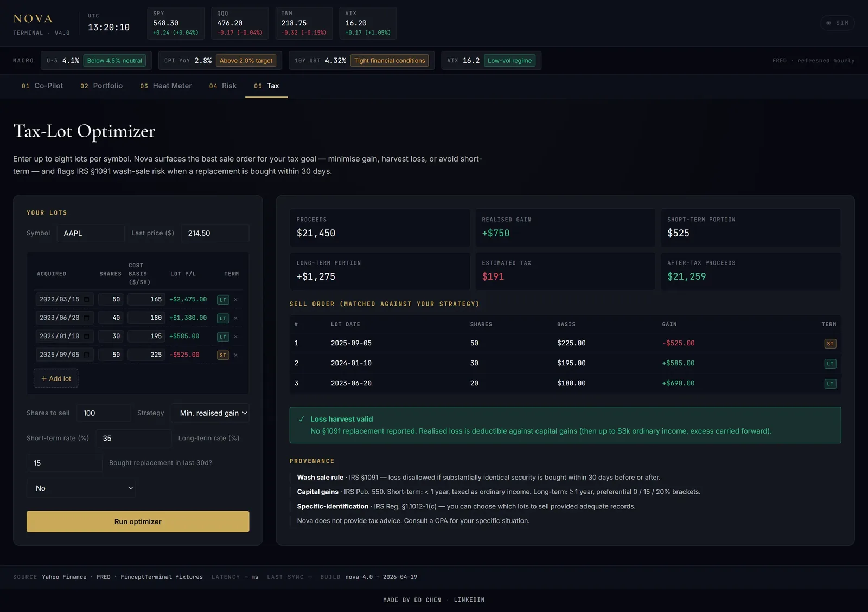868x612 pixels.
Task: Open calendar picker for 2022/03/15 date
Action: coord(86,299)
